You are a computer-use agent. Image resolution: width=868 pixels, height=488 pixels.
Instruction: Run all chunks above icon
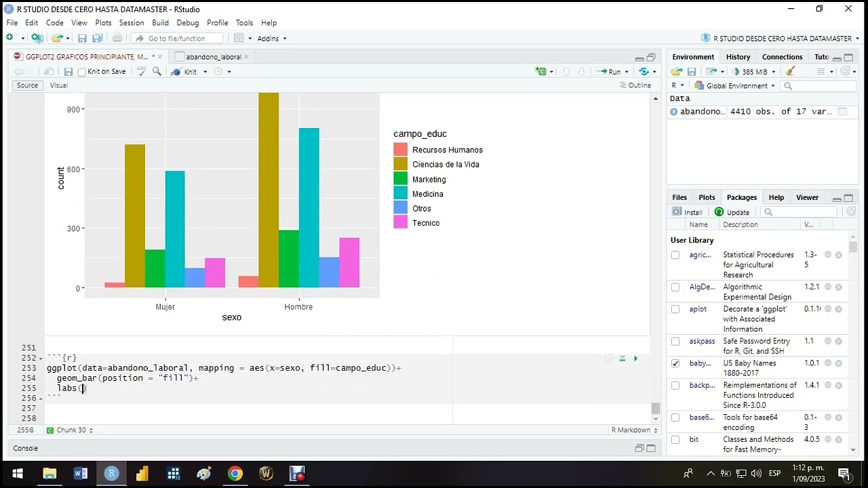(x=622, y=358)
